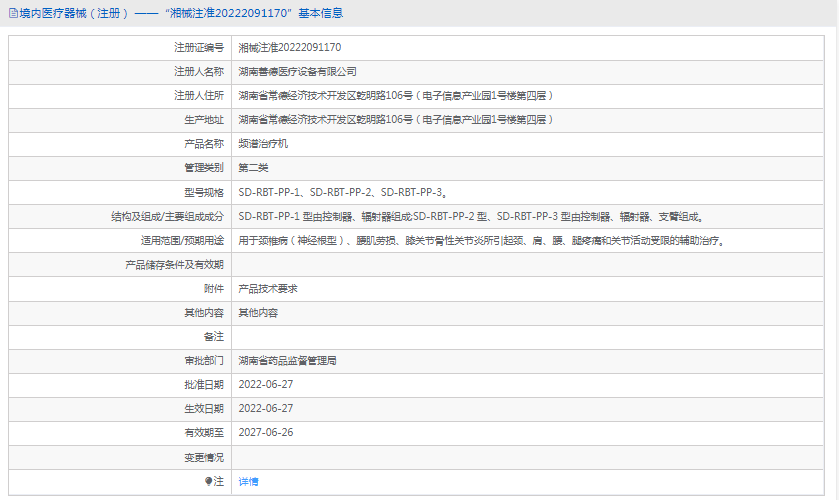Click the 批准日期 label
839x500 pixels.
pyautogui.click(x=204, y=385)
